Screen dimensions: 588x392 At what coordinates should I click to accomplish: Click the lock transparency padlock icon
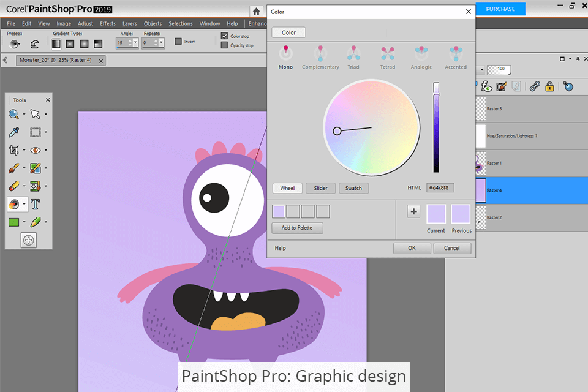550,86
